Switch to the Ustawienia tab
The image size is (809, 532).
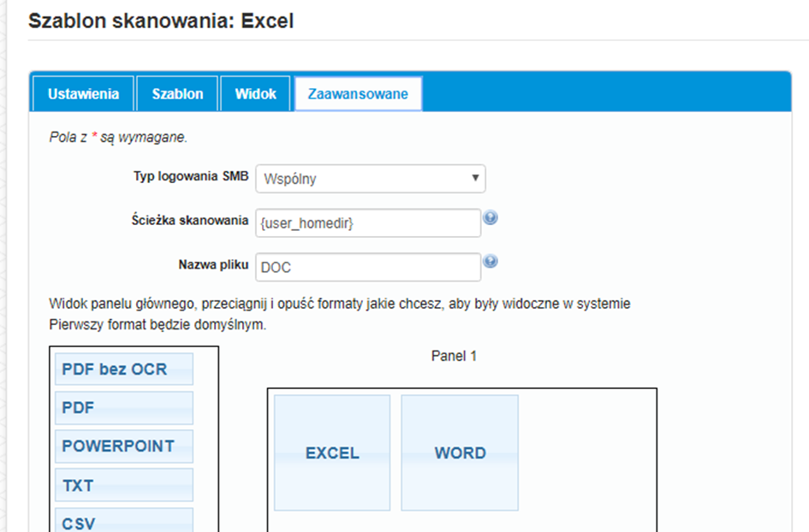[x=83, y=94]
